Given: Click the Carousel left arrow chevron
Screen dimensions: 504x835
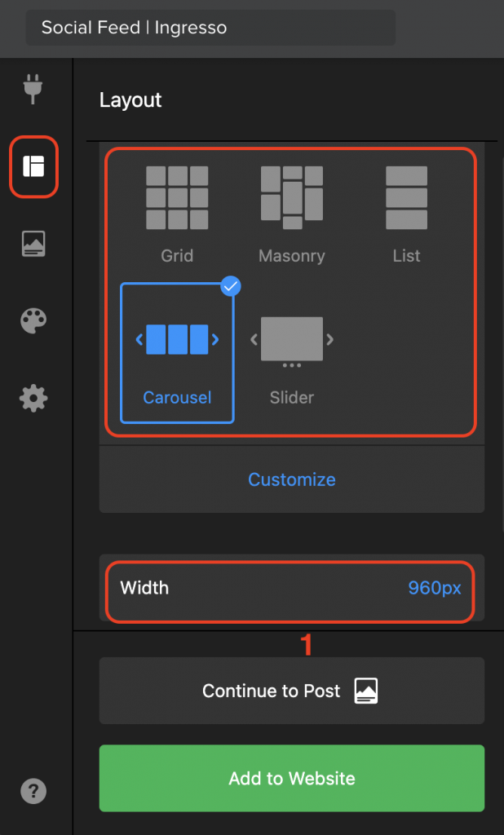Looking at the screenshot, I should 139,339.
